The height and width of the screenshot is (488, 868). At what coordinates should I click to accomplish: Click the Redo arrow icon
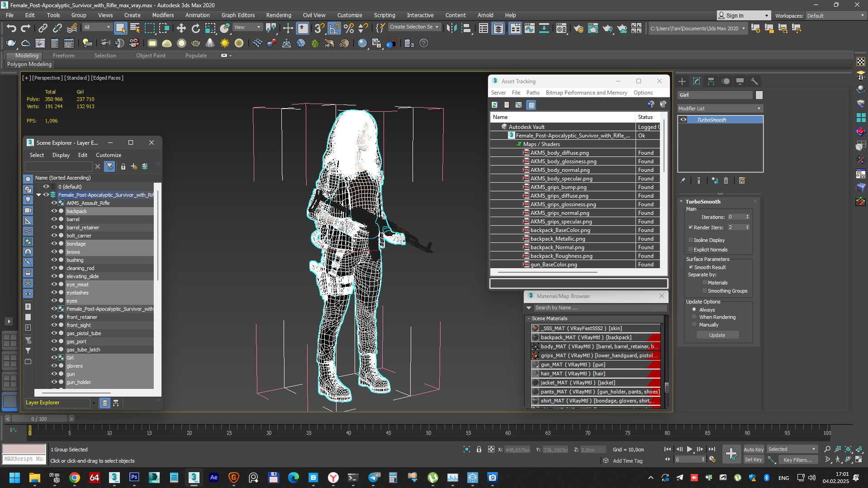click(26, 28)
